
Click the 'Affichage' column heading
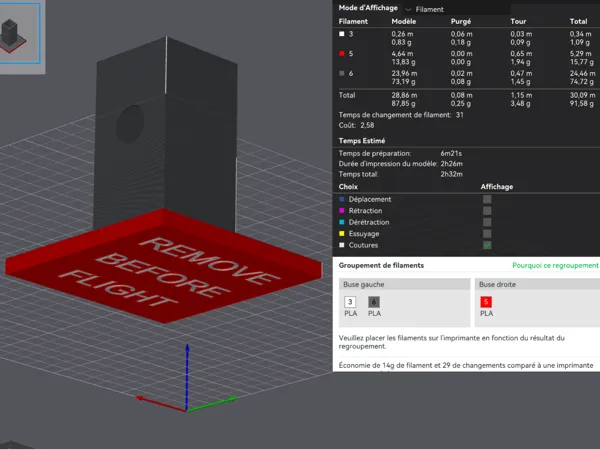497,187
